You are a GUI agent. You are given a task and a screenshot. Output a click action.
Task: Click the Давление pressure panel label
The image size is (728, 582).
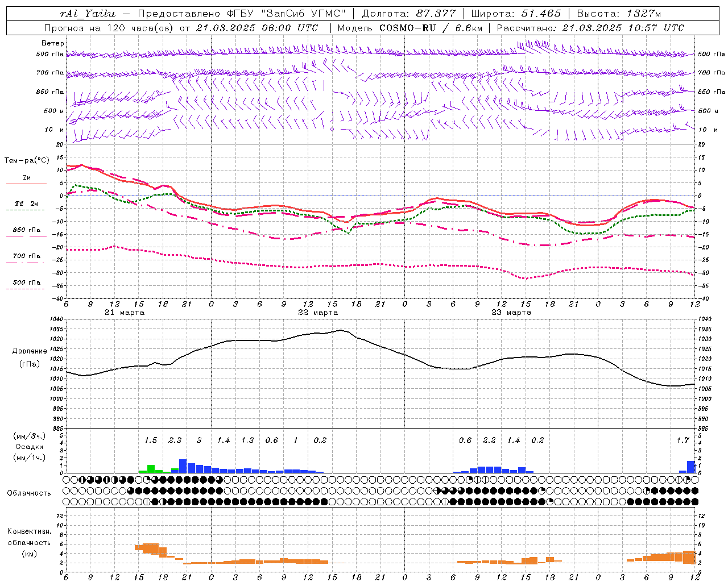pyautogui.click(x=30, y=351)
